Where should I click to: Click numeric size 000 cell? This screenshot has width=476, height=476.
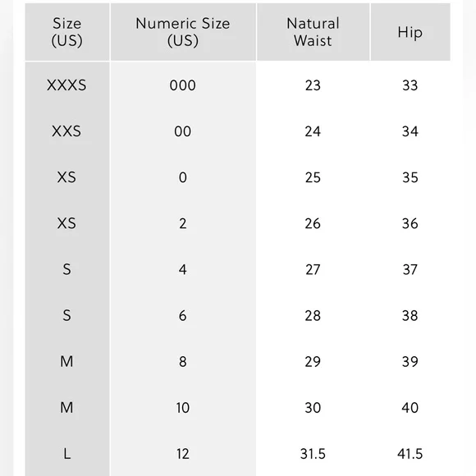click(183, 85)
